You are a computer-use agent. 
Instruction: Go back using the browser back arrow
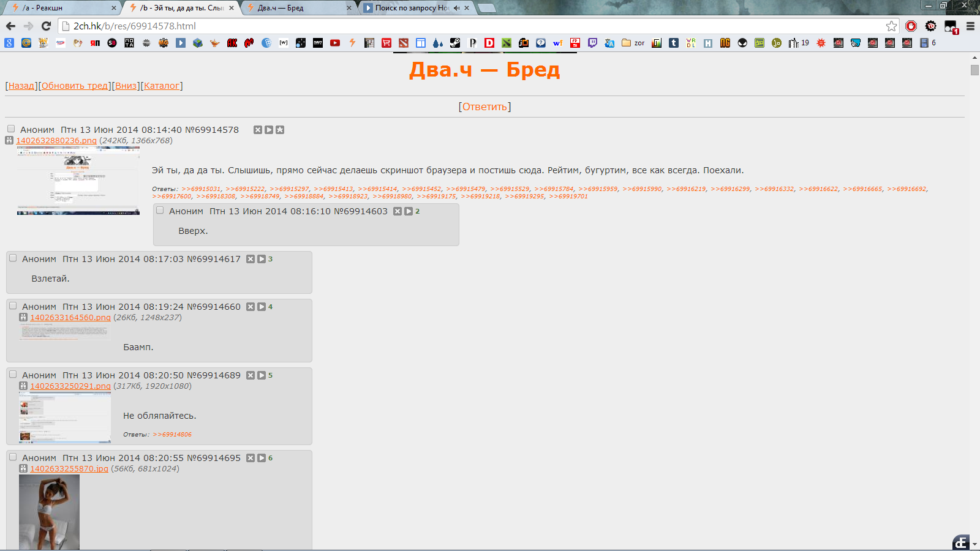10,26
